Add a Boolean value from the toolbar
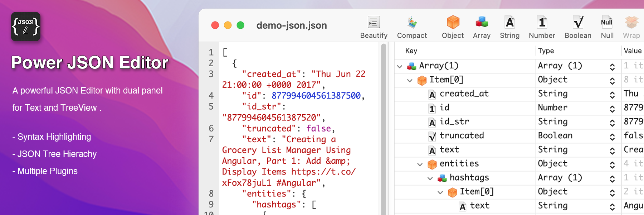Viewport: 644px width, 215px height. 578,22
